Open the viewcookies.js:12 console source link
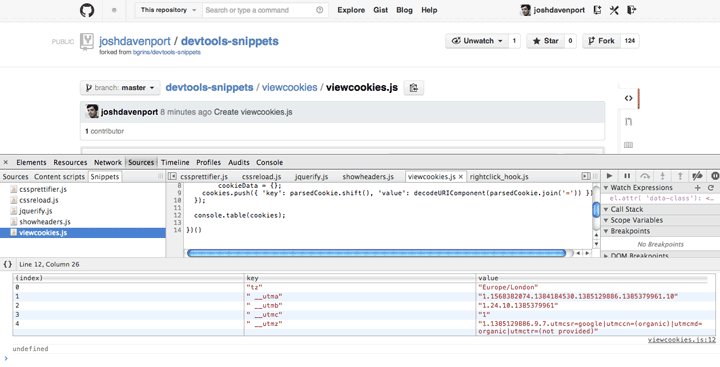Viewport: 720px width, 367px height. tap(681, 340)
